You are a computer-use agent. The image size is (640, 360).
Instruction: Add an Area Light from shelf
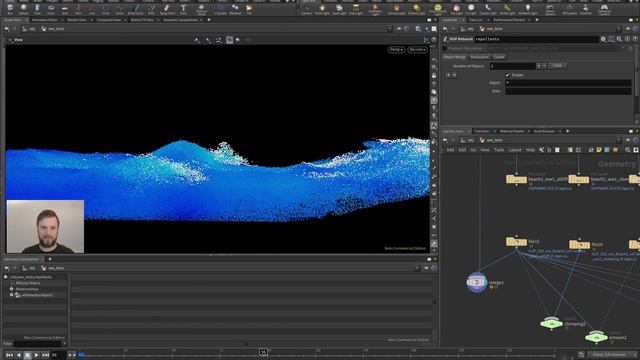coord(356,9)
